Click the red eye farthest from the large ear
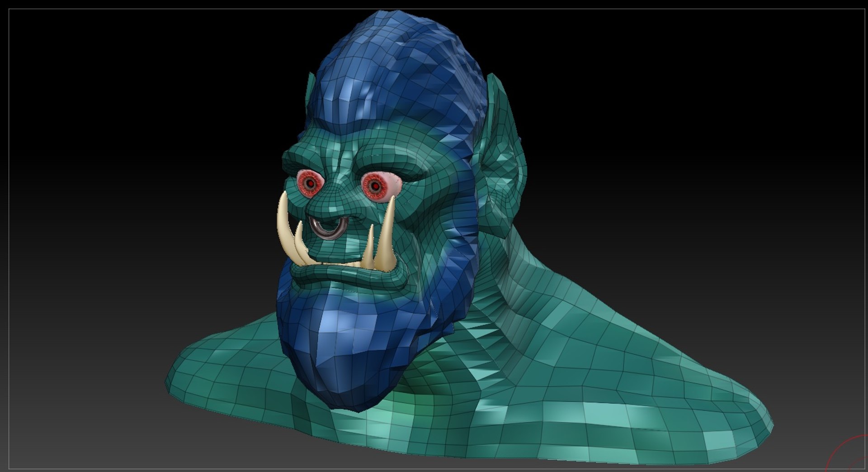868x472 pixels. (310, 183)
